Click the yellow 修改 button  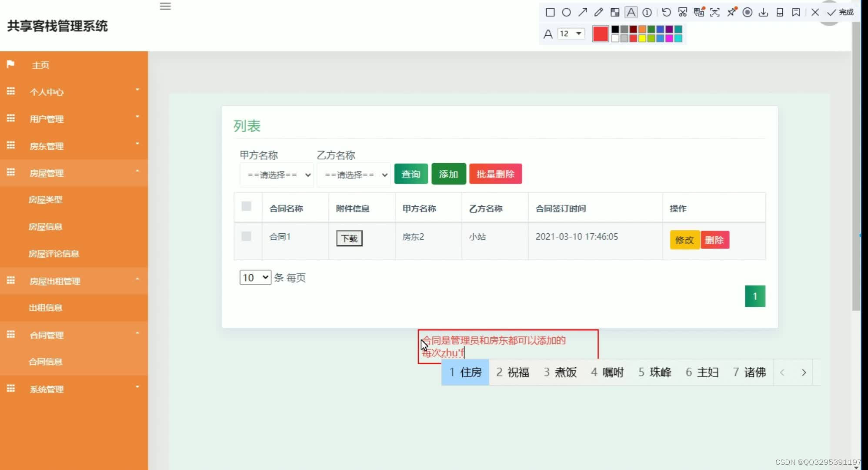(684, 240)
